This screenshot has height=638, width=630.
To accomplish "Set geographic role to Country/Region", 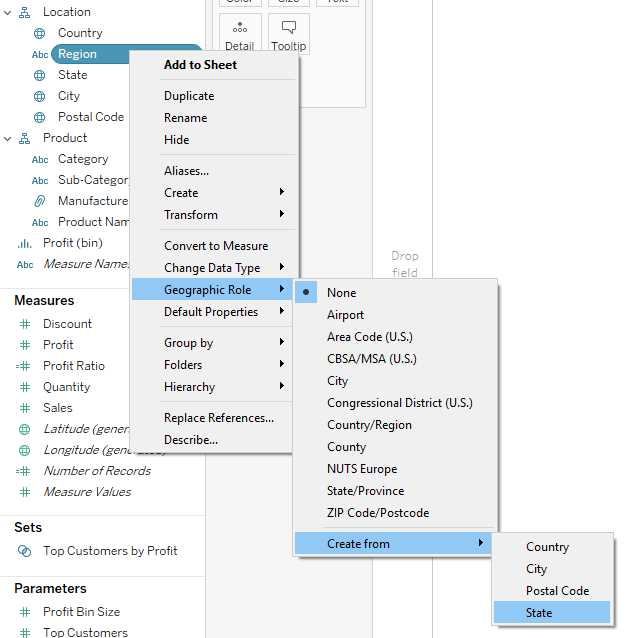I will (395, 424).
